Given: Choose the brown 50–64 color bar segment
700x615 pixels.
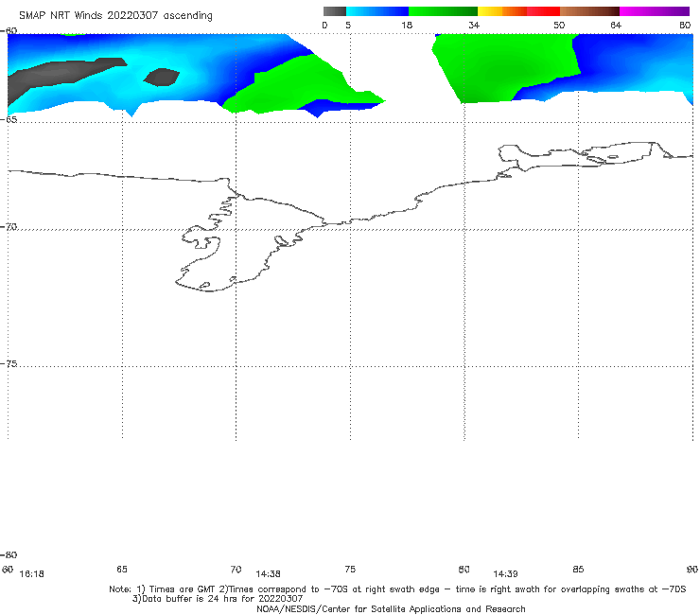Looking at the screenshot, I should coord(589,11).
